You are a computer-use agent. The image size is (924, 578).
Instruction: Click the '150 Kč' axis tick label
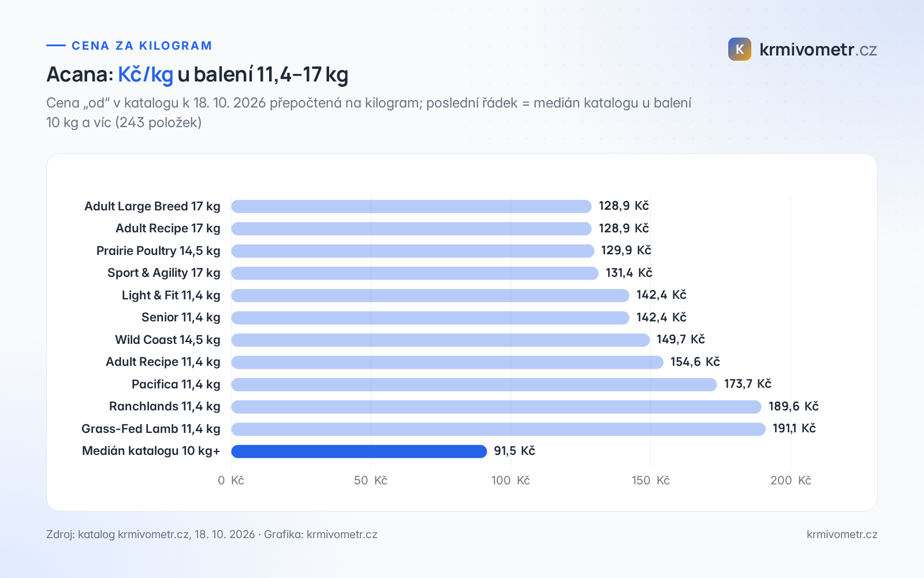pyautogui.click(x=651, y=480)
